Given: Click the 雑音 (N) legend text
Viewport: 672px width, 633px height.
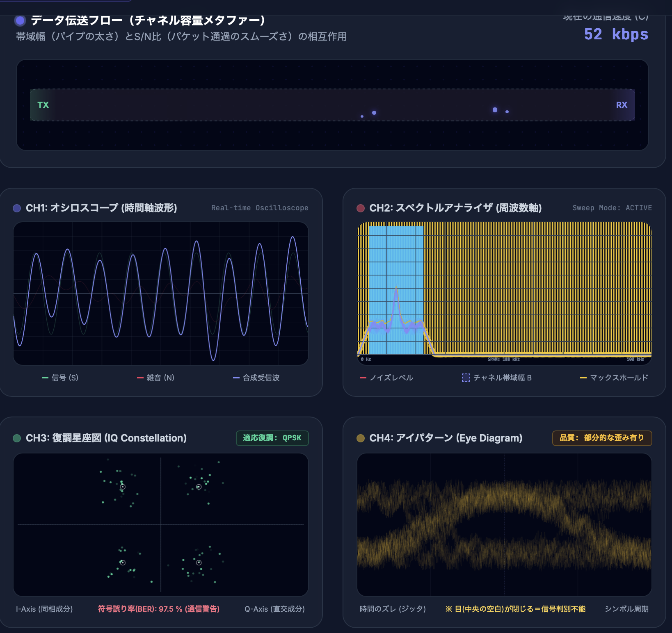Looking at the screenshot, I should click(160, 378).
